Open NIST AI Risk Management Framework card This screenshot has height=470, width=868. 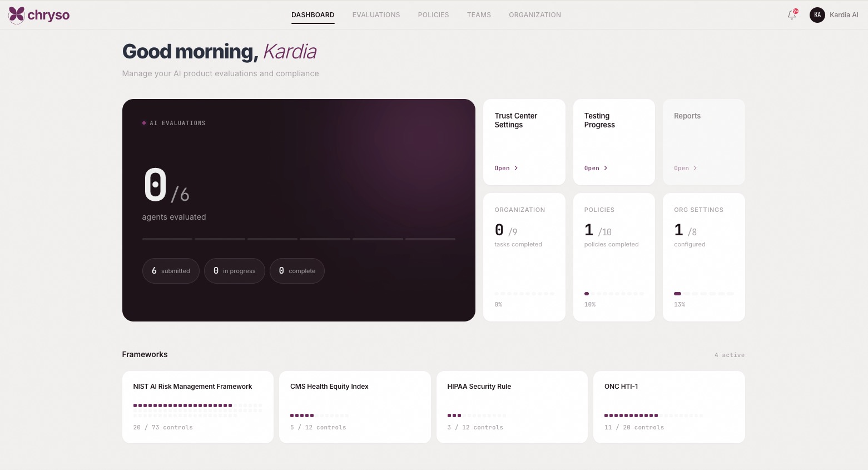pos(197,407)
